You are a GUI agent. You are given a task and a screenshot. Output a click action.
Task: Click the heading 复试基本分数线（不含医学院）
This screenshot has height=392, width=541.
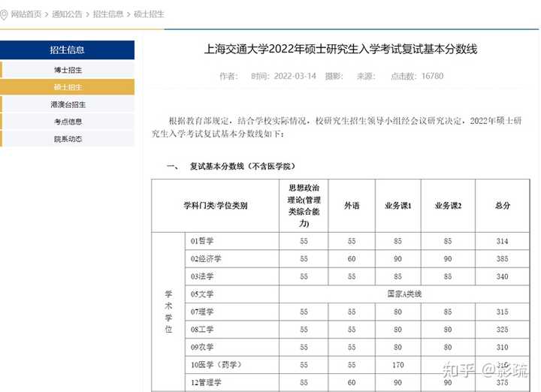pyautogui.click(x=243, y=167)
